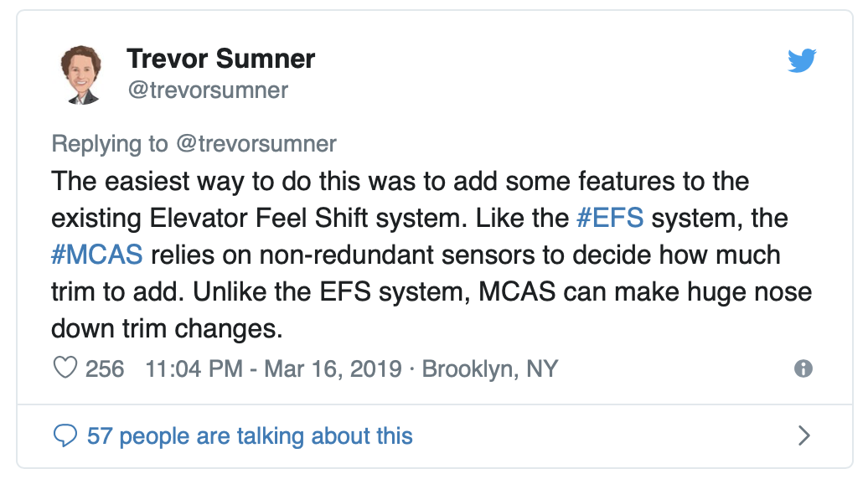
Task: Click the 256 likes count
Action: 105,368
